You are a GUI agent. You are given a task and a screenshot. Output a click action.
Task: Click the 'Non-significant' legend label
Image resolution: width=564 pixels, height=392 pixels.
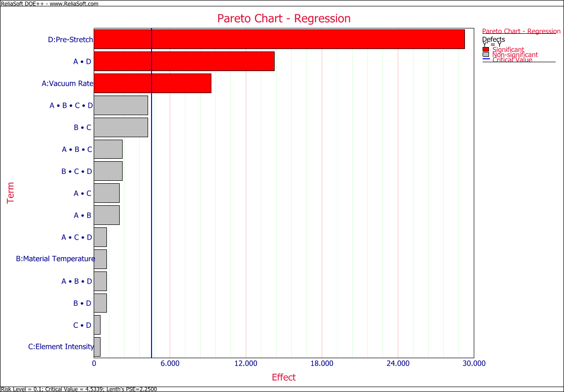click(x=515, y=54)
